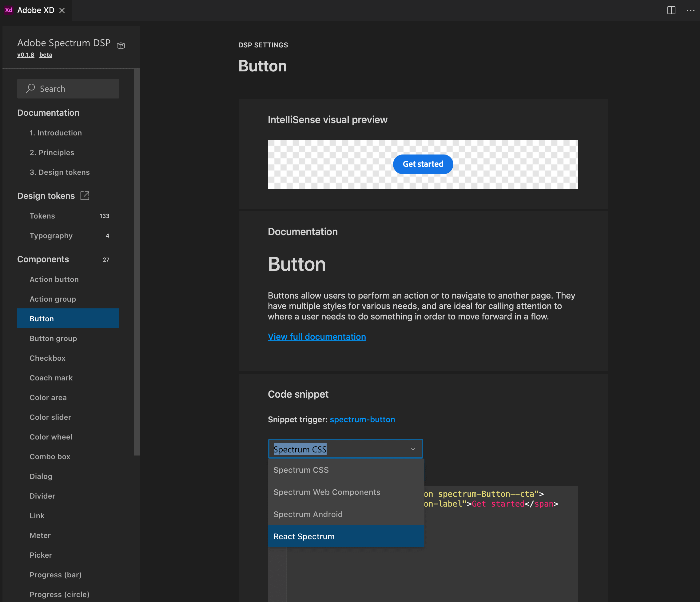The image size is (700, 602).
Task: Click the search icon in the left panel
Action: (x=30, y=89)
